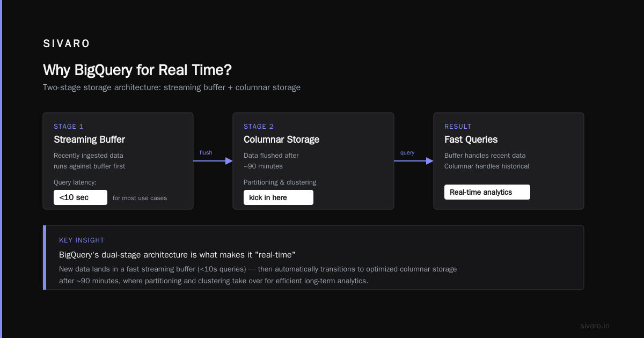Click "Recently ingested data" text line
Viewport: 644px width, 338px height.
(x=89, y=156)
